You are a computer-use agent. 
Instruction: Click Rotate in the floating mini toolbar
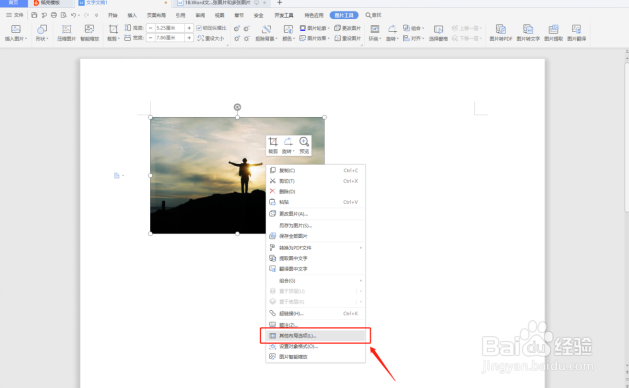[288, 145]
